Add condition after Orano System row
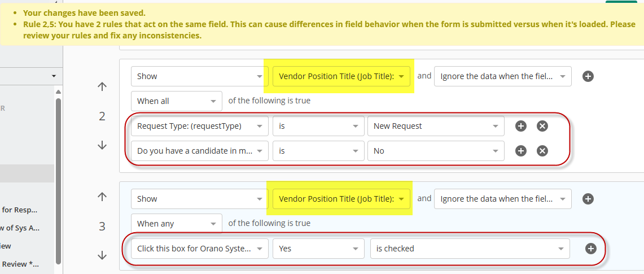Image resolution: width=644 pixels, height=274 pixels. point(590,249)
